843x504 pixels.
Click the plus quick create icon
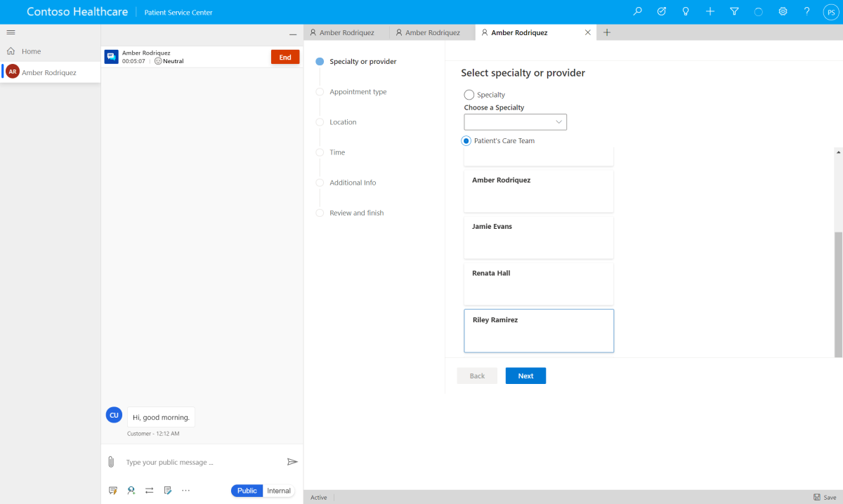click(x=710, y=12)
